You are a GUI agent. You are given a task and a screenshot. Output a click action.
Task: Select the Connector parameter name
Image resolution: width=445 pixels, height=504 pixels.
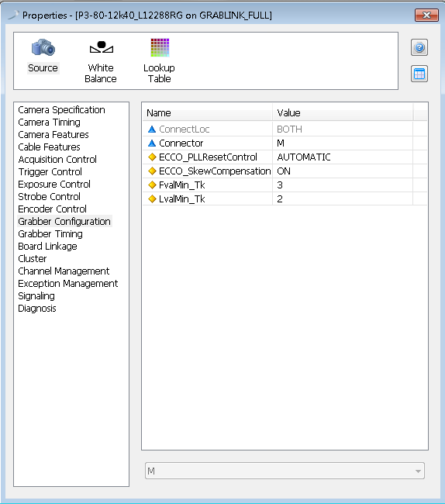[x=181, y=143]
